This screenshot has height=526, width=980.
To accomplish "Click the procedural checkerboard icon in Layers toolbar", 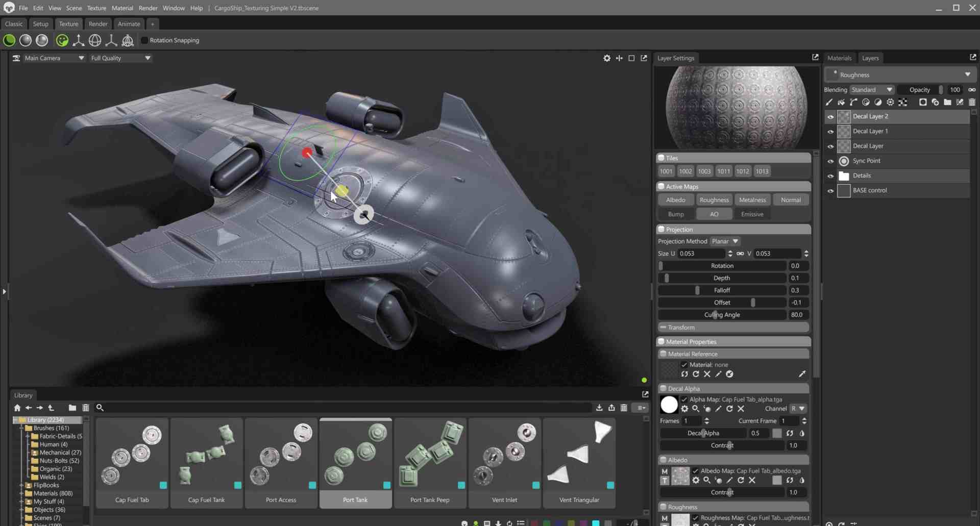I will click(902, 102).
